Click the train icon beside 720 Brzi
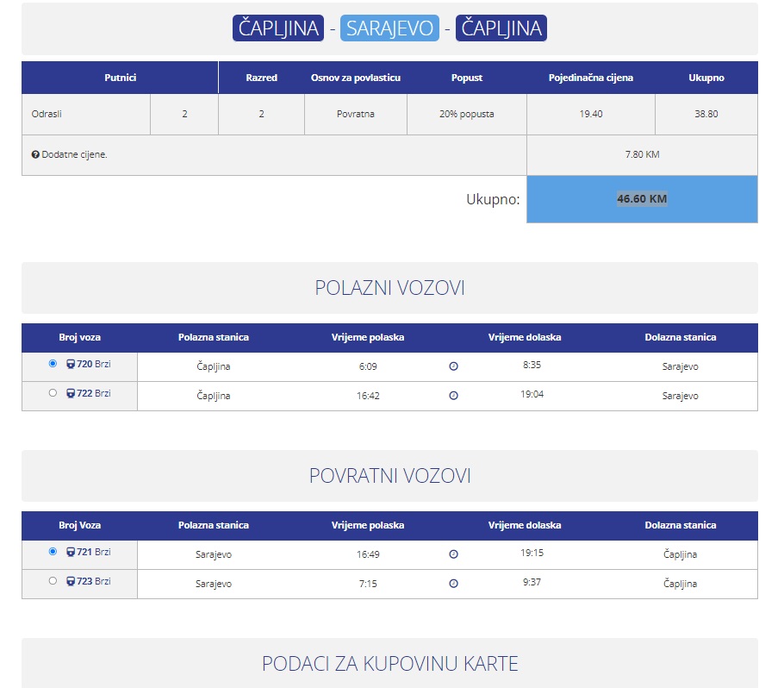The height and width of the screenshot is (688, 784). pyautogui.click(x=71, y=365)
